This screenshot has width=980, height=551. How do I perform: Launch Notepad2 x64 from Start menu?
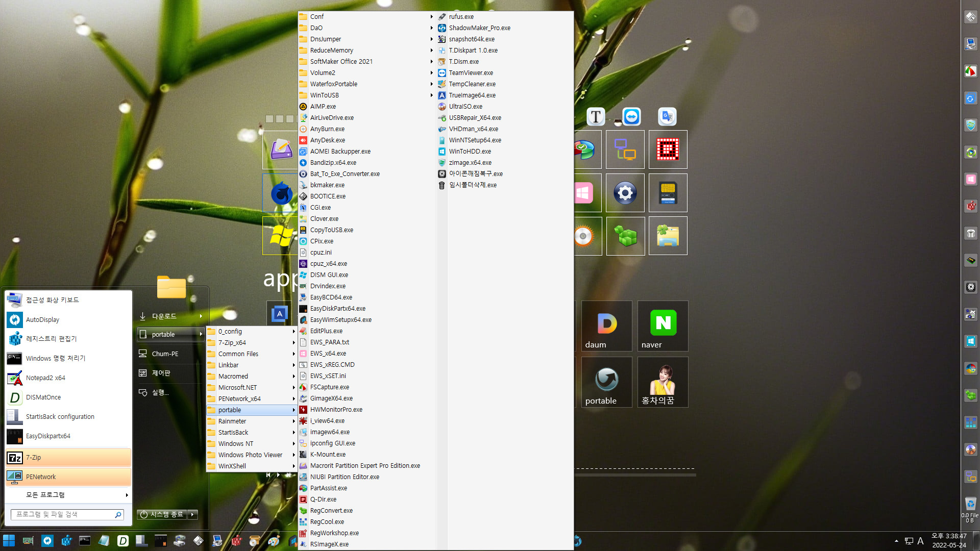tap(68, 378)
